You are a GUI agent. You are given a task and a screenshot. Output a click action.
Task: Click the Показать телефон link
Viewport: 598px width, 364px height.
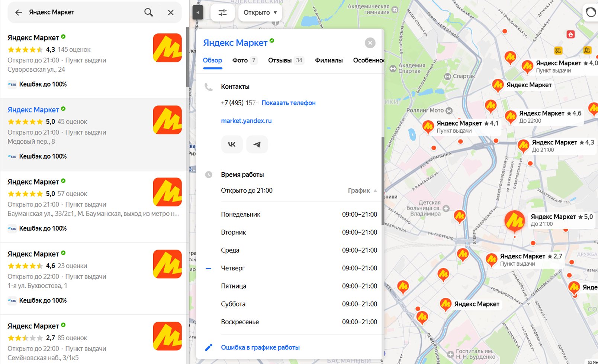(289, 103)
